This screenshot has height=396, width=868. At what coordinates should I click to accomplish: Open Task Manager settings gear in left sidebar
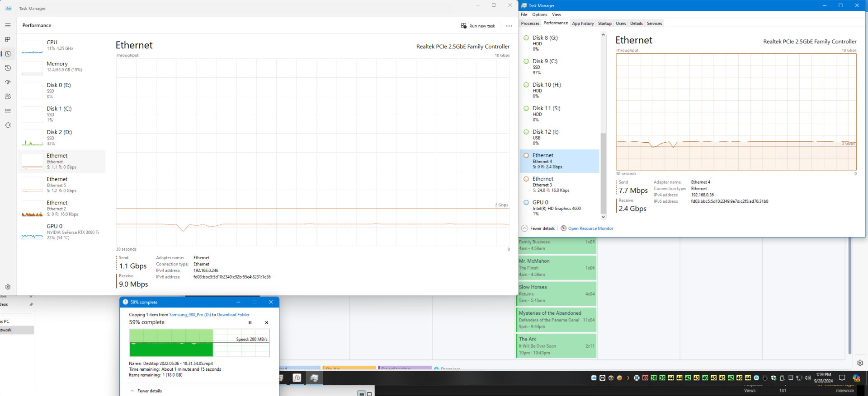tap(8, 287)
